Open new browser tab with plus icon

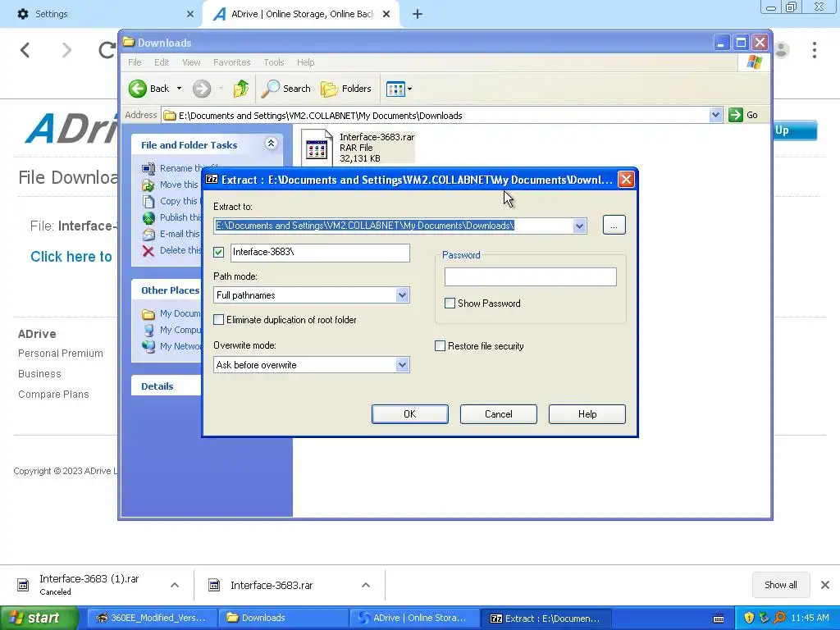(x=418, y=15)
